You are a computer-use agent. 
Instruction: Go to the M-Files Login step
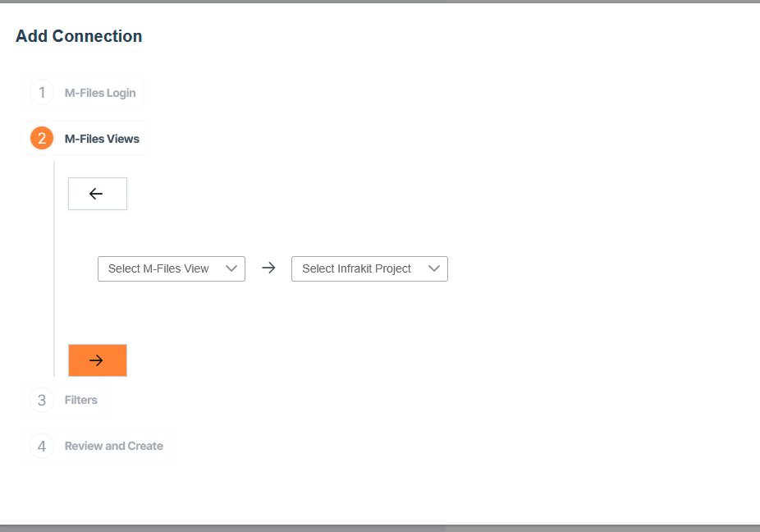100,93
